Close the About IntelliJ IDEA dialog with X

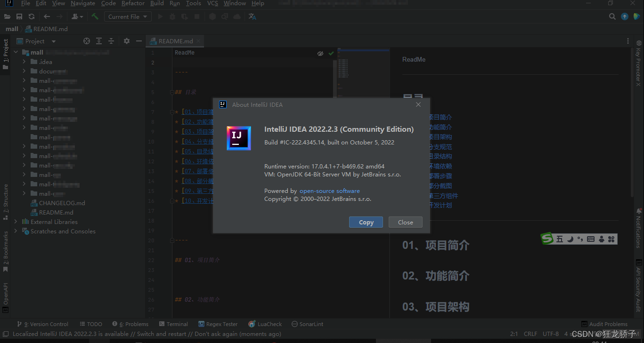418,104
